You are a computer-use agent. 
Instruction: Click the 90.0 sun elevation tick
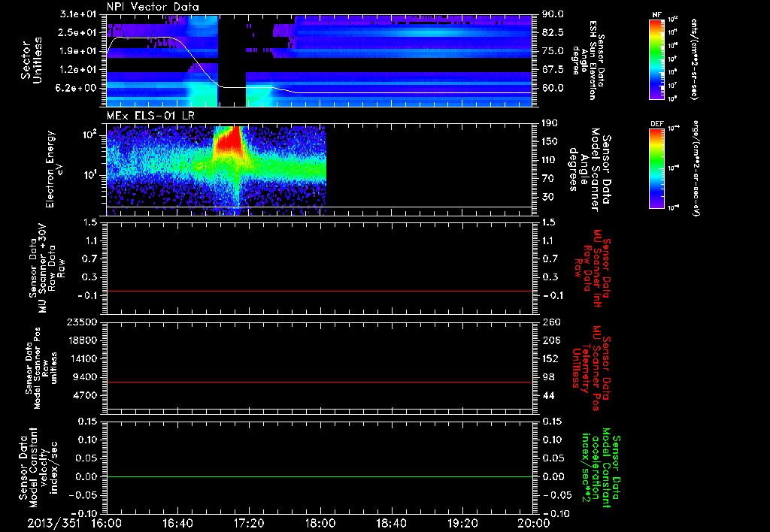click(x=553, y=14)
